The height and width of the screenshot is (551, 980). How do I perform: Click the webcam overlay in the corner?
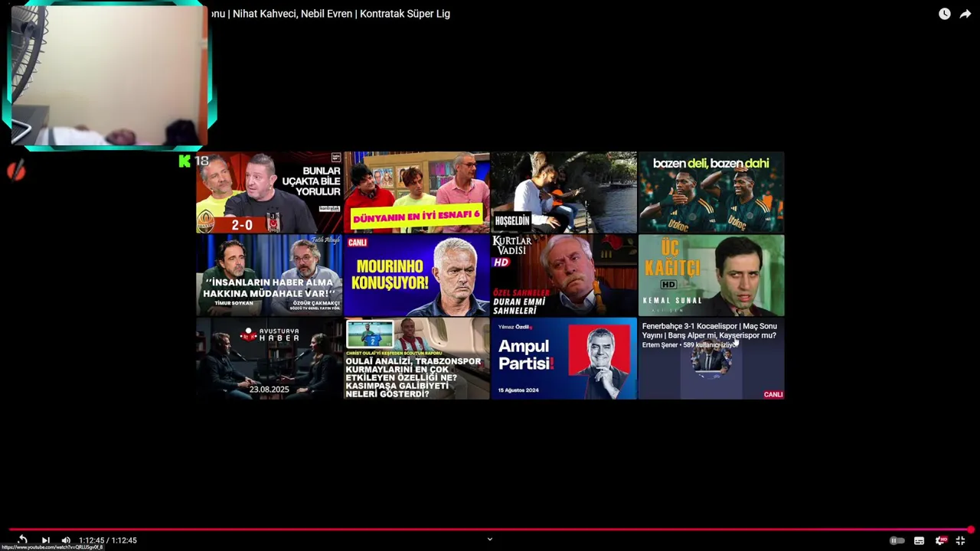[109, 75]
